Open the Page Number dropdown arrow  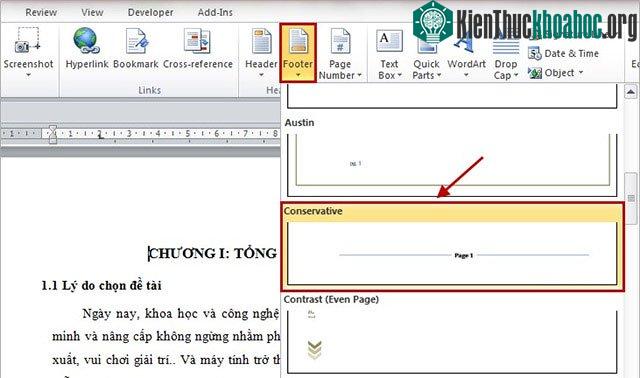pyautogui.click(x=359, y=75)
